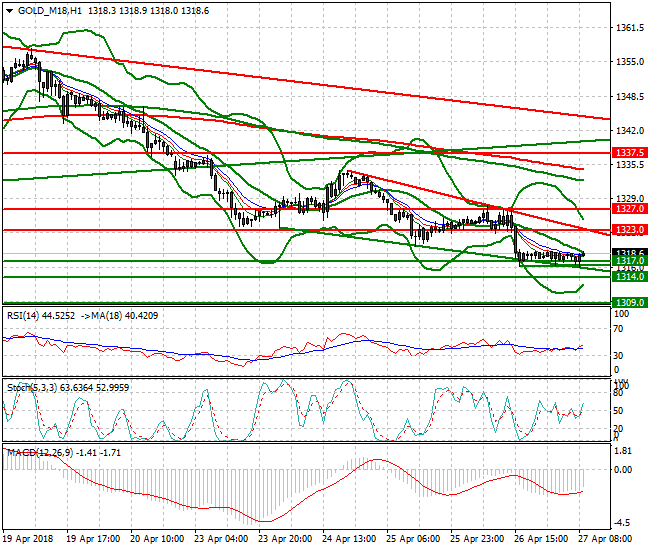
Task: Select the 1309.0 green price level label
Action: pos(630,303)
